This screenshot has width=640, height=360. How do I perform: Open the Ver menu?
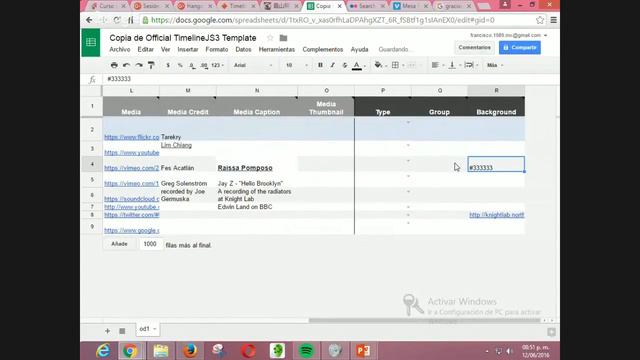(x=165, y=49)
